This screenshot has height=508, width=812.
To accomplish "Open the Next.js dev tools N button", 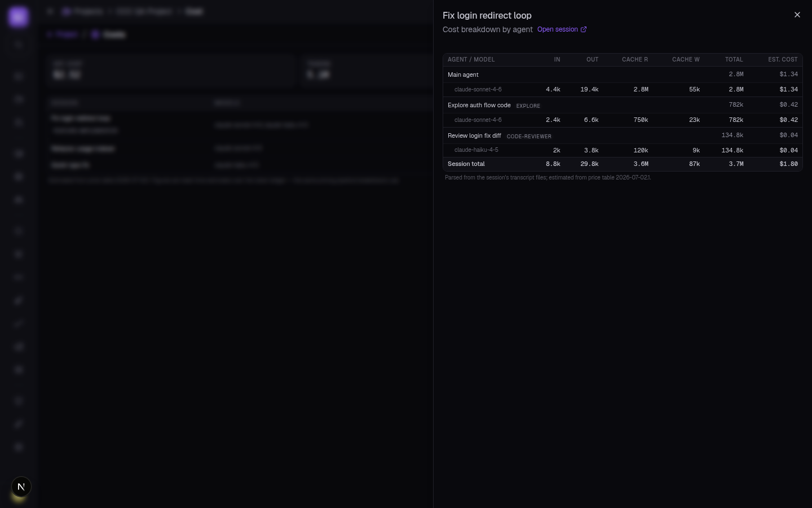I will [x=21, y=487].
